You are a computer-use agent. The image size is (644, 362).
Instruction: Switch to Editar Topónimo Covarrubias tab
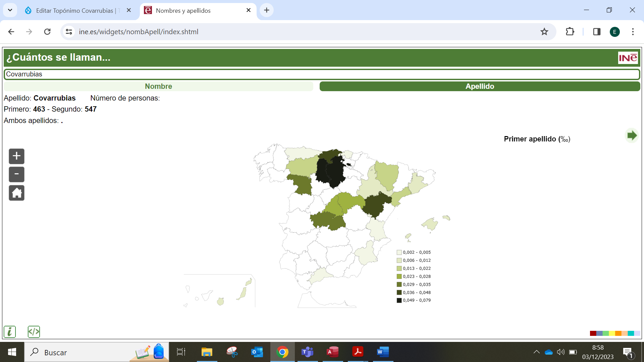[x=74, y=10]
